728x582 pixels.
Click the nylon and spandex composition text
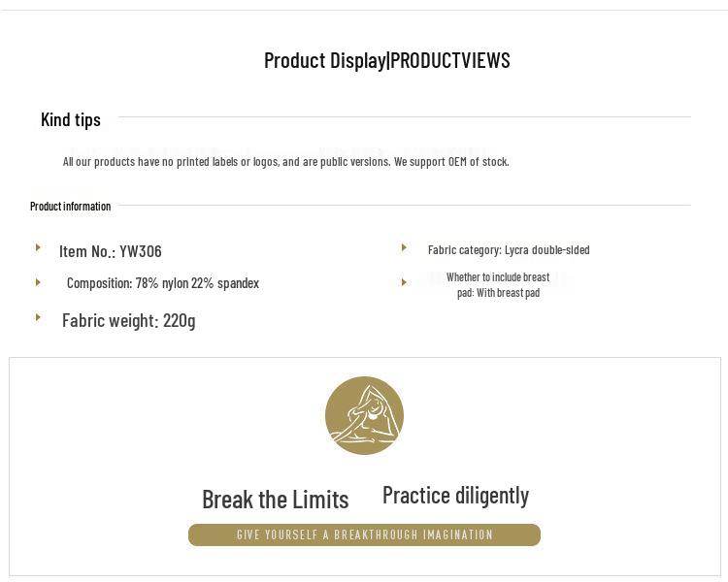pyautogui.click(x=163, y=283)
